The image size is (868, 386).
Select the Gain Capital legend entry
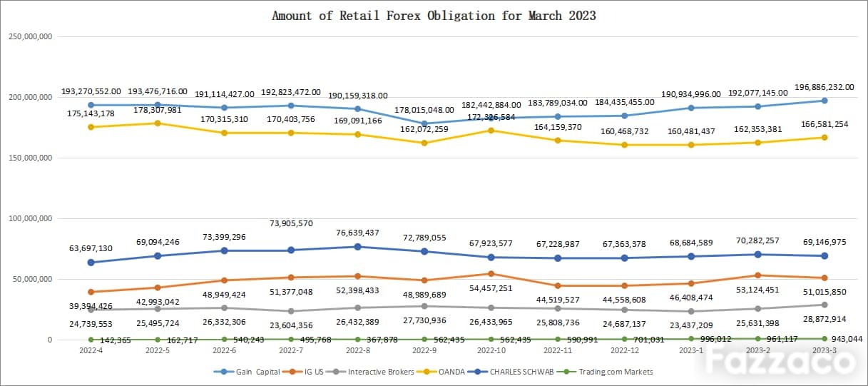(246, 372)
